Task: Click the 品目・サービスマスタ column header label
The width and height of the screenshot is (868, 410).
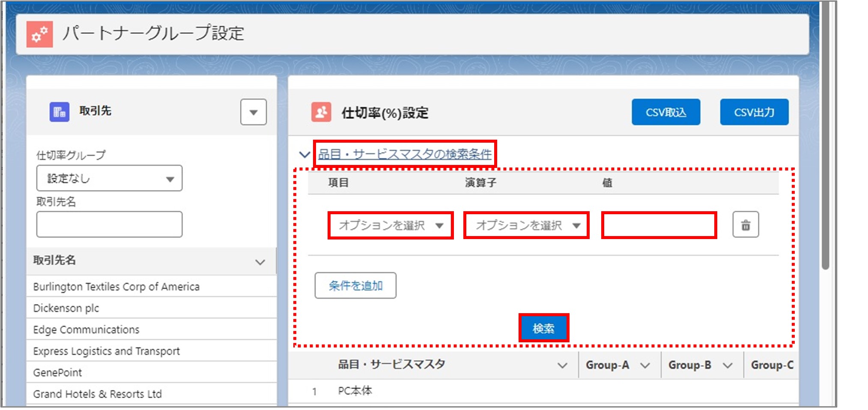Action: click(391, 365)
